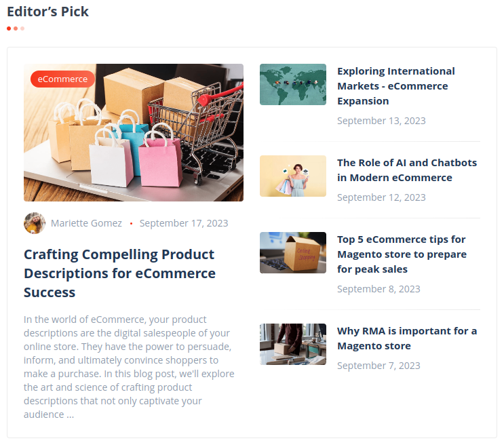The height and width of the screenshot is (445, 504).
Task: Open the package handling thumbnail
Action: point(293,344)
